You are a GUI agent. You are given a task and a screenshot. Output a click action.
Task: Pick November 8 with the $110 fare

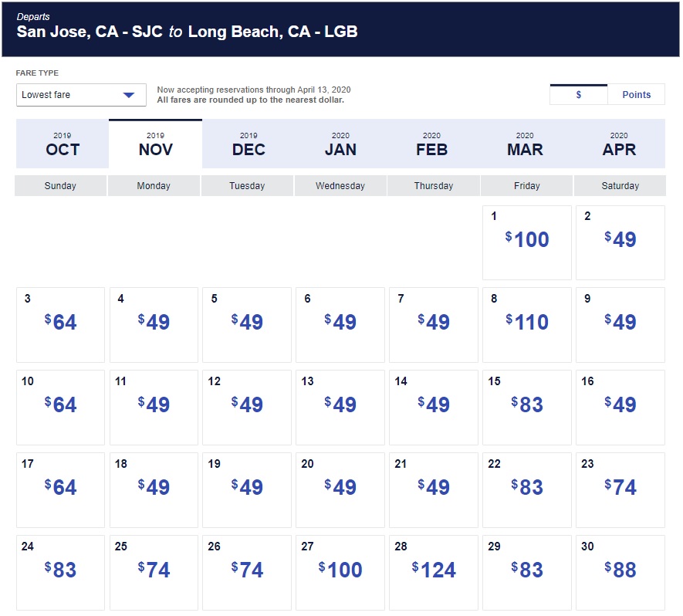point(527,324)
